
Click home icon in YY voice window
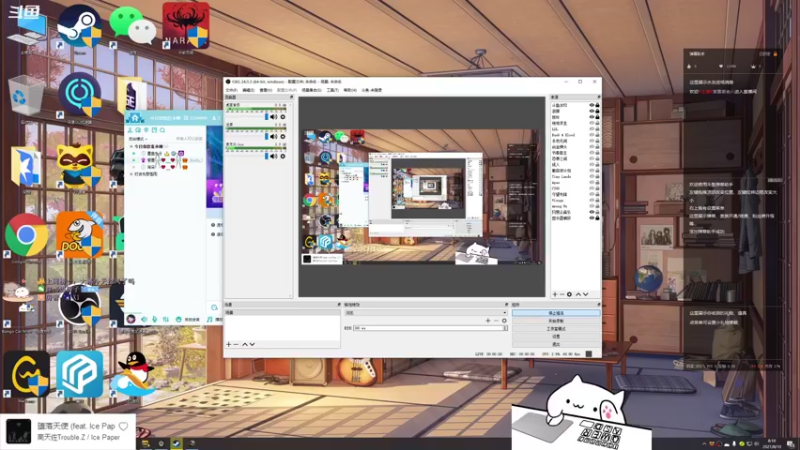coord(135,118)
